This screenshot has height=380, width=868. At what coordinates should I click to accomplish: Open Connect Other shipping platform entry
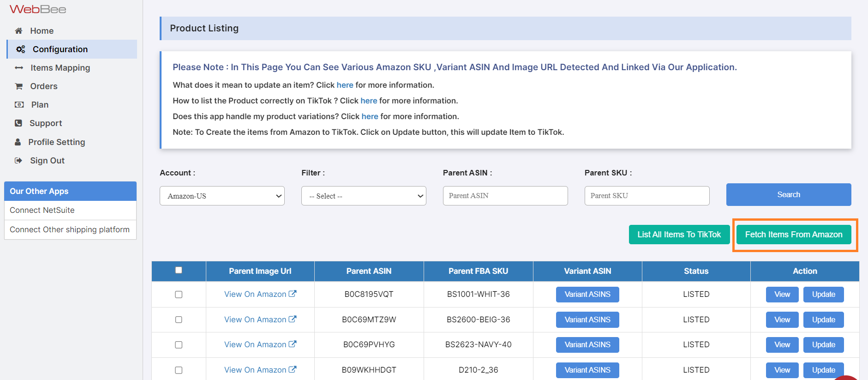tap(70, 229)
